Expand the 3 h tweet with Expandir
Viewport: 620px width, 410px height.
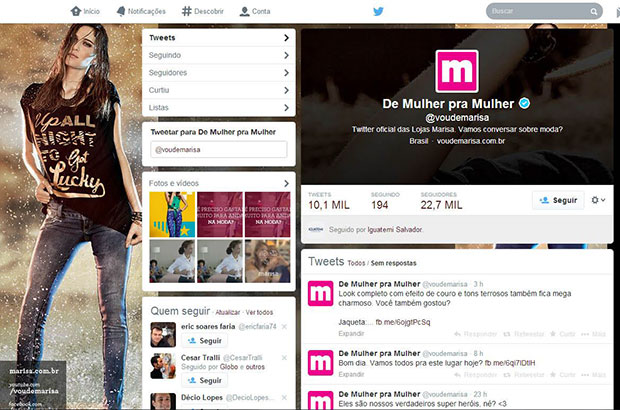(x=351, y=334)
